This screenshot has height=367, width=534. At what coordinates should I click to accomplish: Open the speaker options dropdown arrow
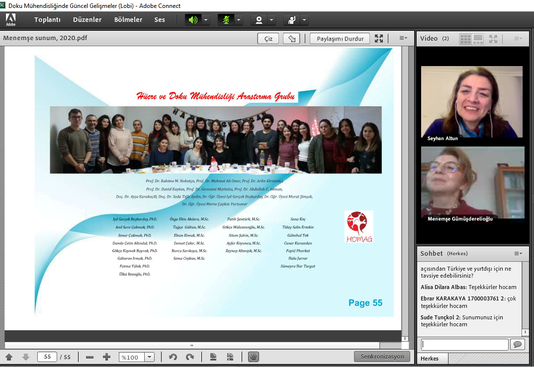click(x=206, y=20)
